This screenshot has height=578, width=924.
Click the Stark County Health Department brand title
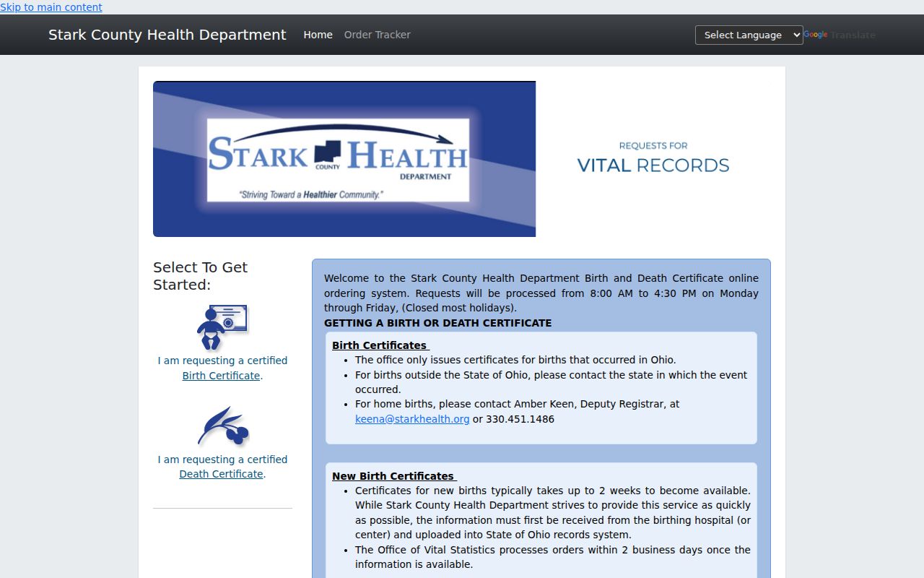click(x=167, y=35)
